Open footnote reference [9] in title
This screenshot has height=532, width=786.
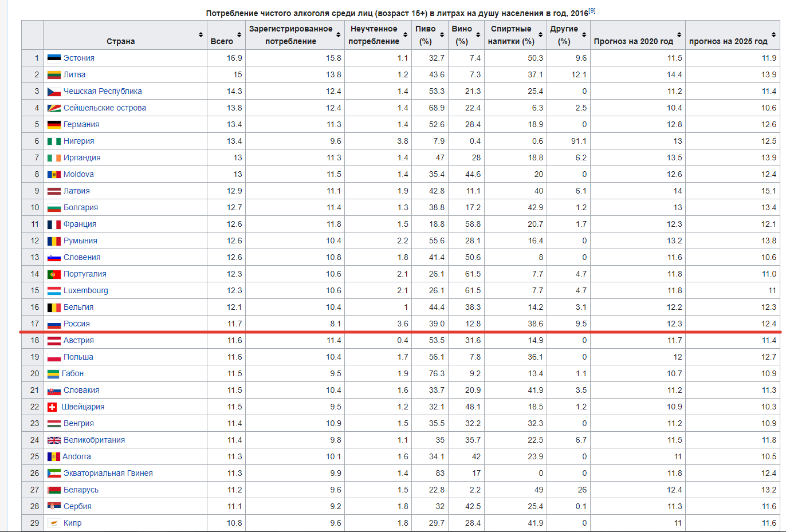pos(592,10)
